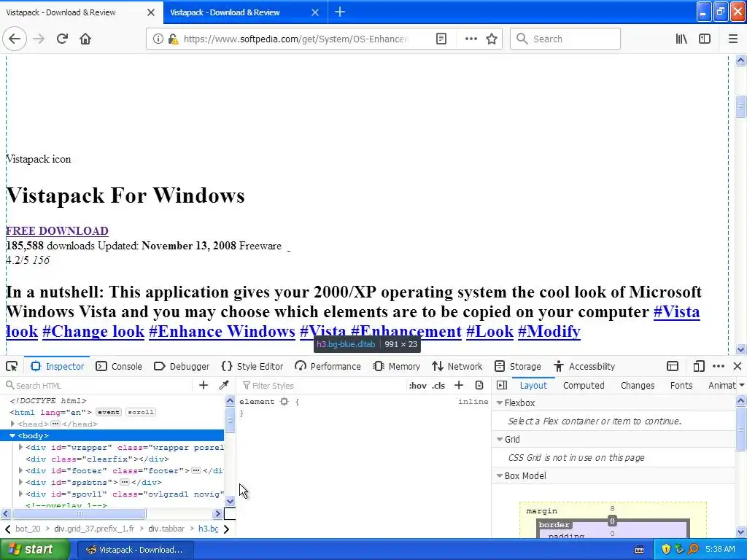Collapse the Flexbox section

(500, 402)
